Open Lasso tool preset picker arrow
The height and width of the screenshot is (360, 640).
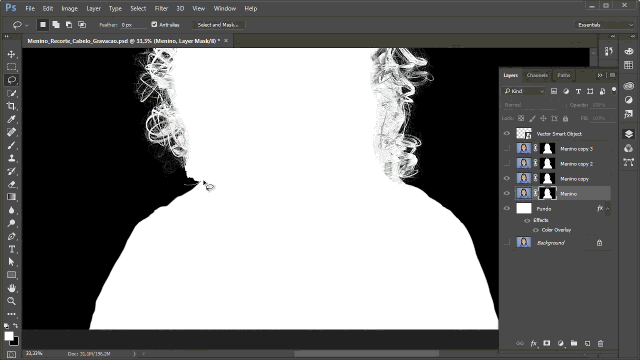click(27, 25)
